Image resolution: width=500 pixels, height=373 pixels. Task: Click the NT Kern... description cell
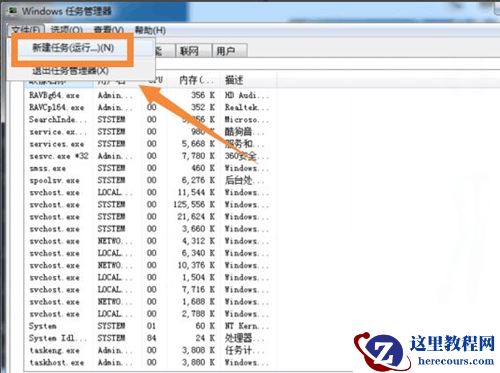[x=246, y=326]
